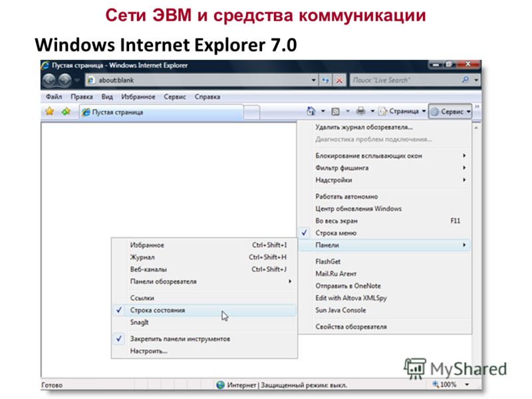Open Sun Java Console

[x=385, y=311]
